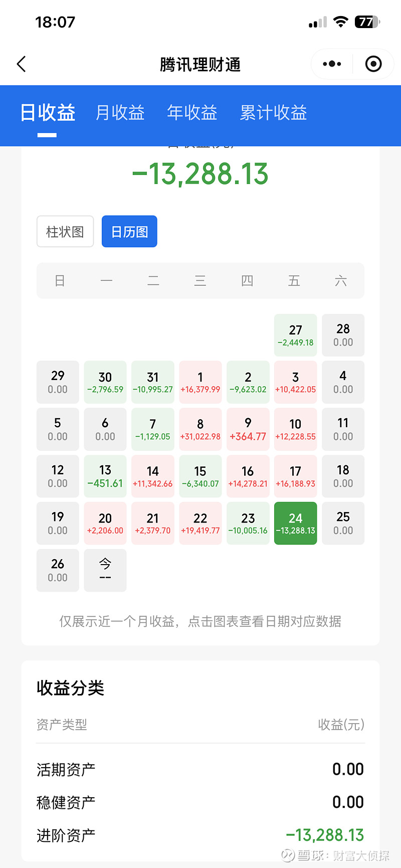Tap the 仅展示近一个月收益 hint text
This screenshot has height=868, width=401.
click(200, 621)
